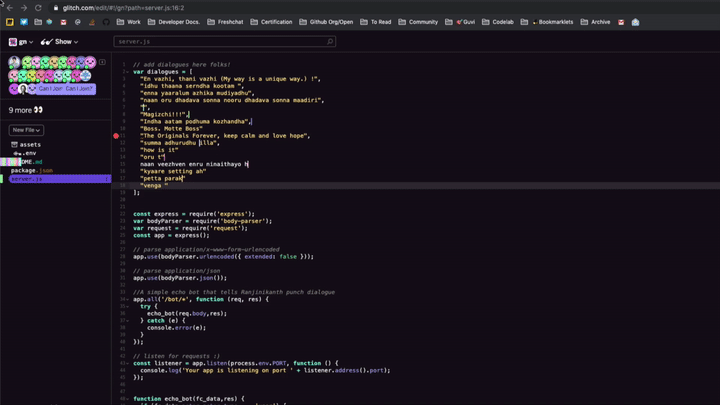
Task: Click the red error marker on line 11
Action: pyautogui.click(x=117, y=136)
